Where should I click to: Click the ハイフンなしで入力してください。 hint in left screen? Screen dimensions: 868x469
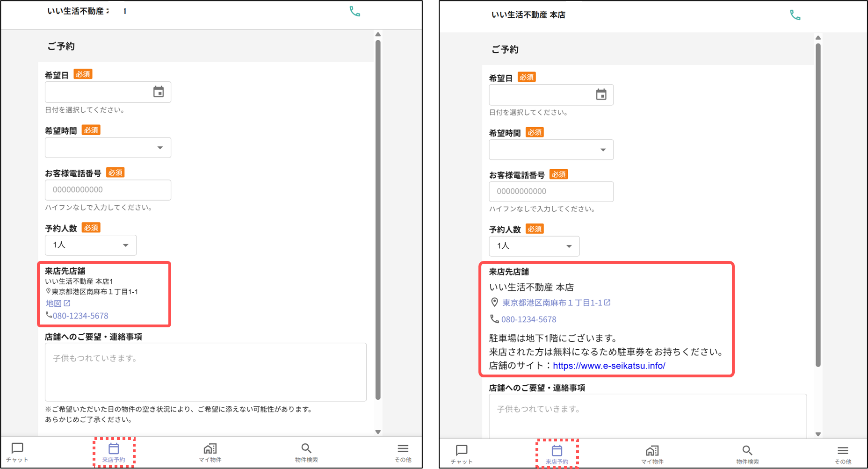[100, 208]
